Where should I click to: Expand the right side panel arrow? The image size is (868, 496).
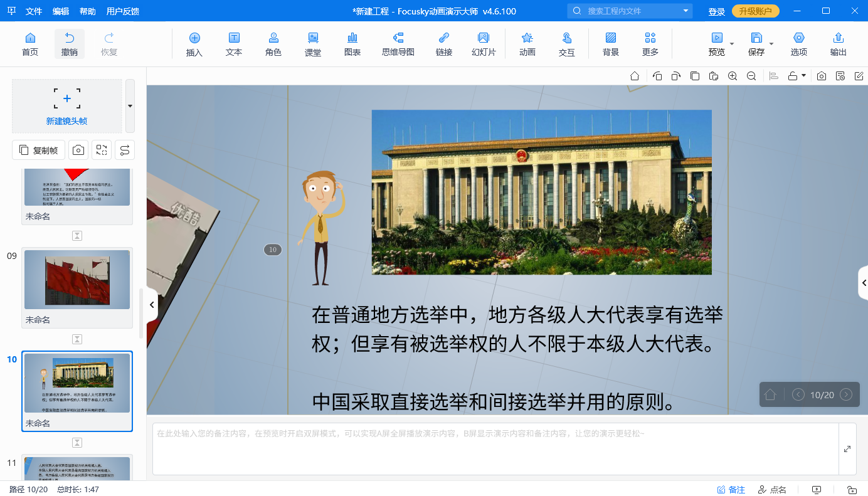(x=864, y=283)
